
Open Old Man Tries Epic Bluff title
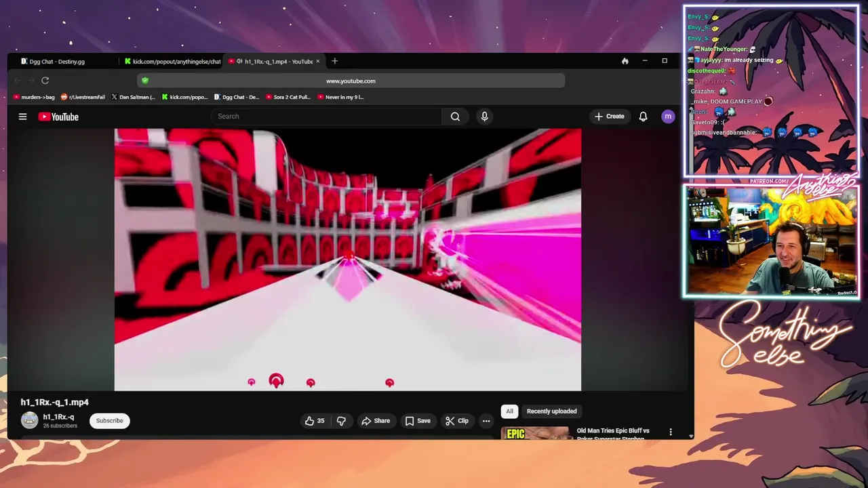(x=613, y=434)
